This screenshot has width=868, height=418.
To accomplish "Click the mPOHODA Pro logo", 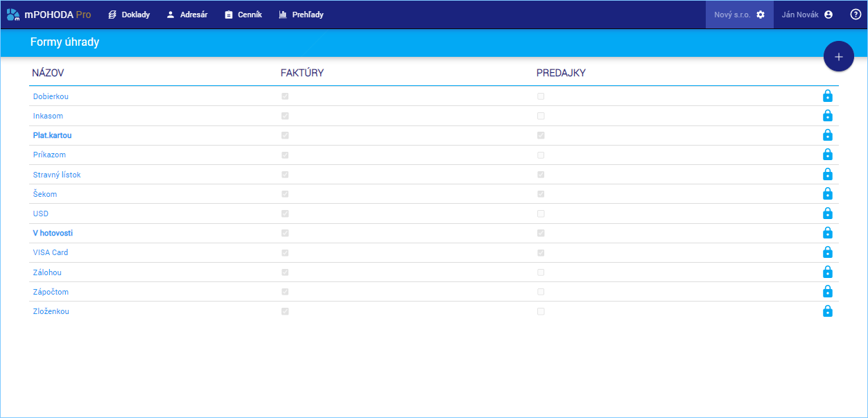I will [x=49, y=15].
